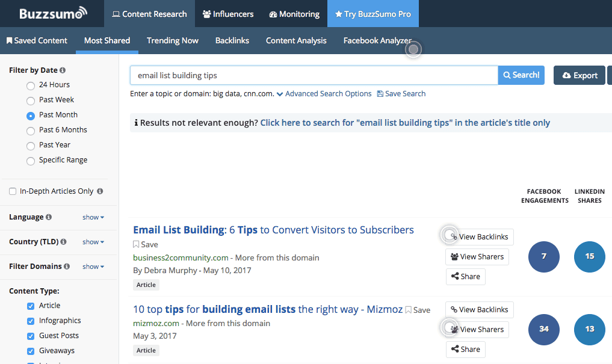Open Advanced Search Options dropdown
Image resolution: width=612 pixels, height=364 pixels.
324,94
